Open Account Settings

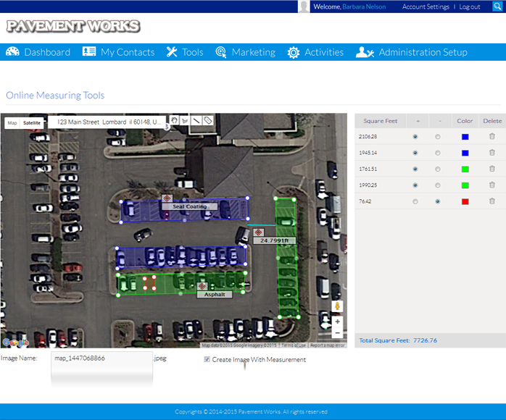[426, 7]
